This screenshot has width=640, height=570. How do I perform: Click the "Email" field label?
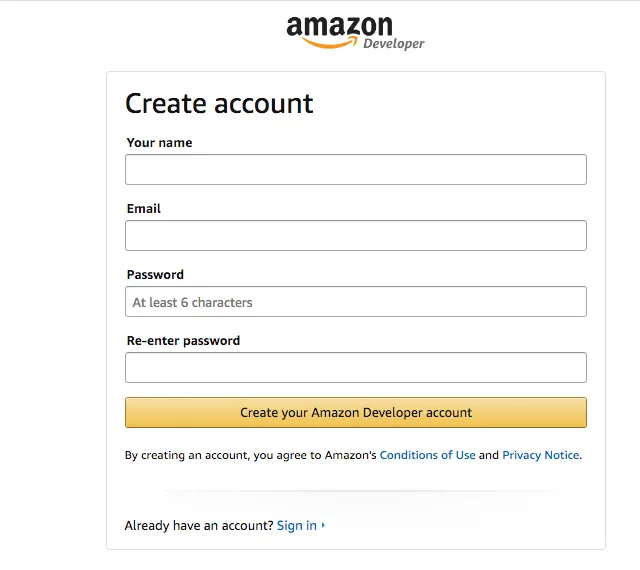143,209
